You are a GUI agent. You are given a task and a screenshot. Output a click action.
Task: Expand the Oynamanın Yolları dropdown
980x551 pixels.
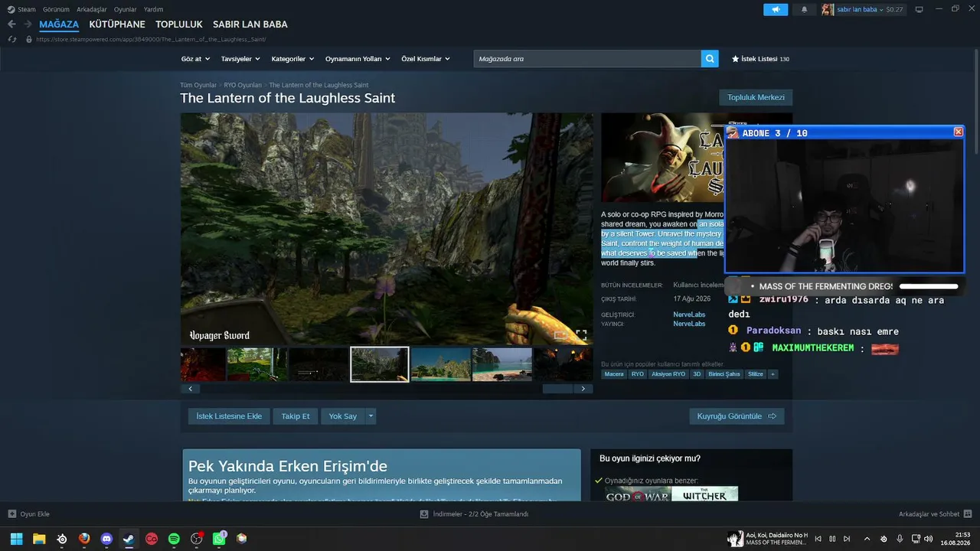click(358, 59)
